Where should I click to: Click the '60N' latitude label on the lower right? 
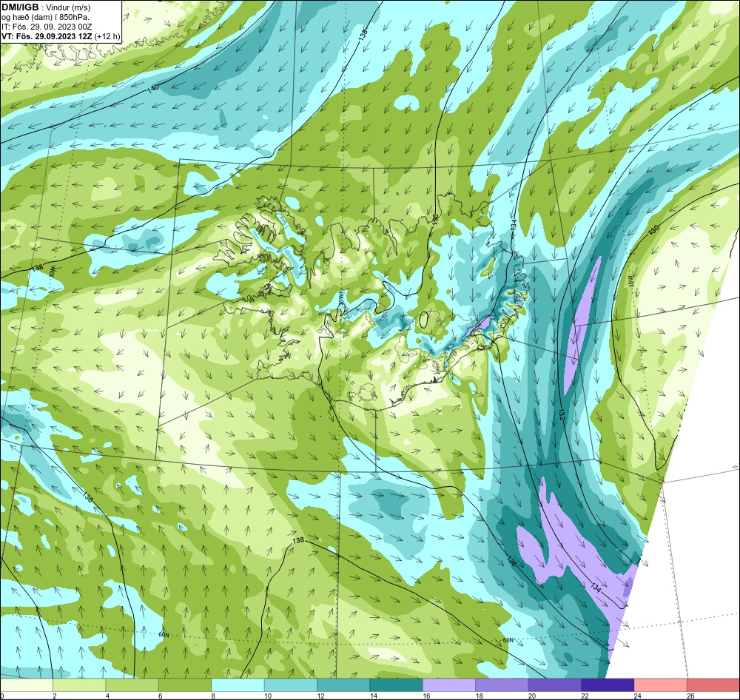point(508,640)
